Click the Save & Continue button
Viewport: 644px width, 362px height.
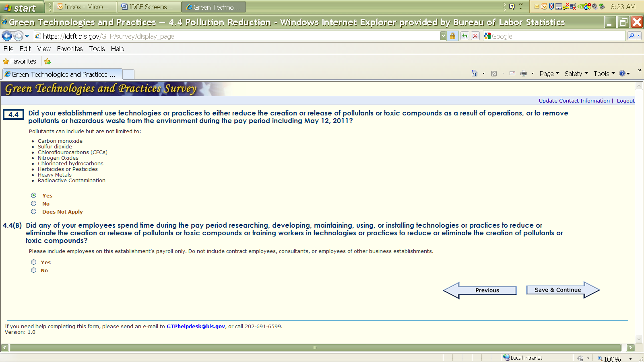pyautogui.click(x=557, y=290)
